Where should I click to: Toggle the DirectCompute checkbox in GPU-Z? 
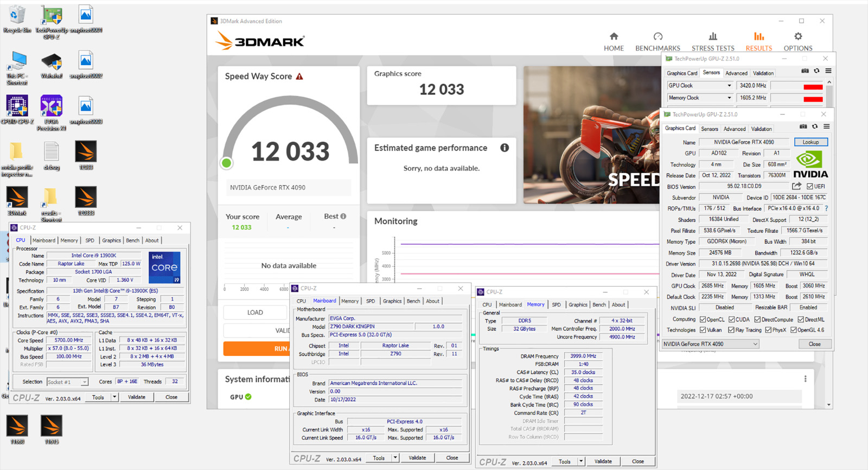757,320
